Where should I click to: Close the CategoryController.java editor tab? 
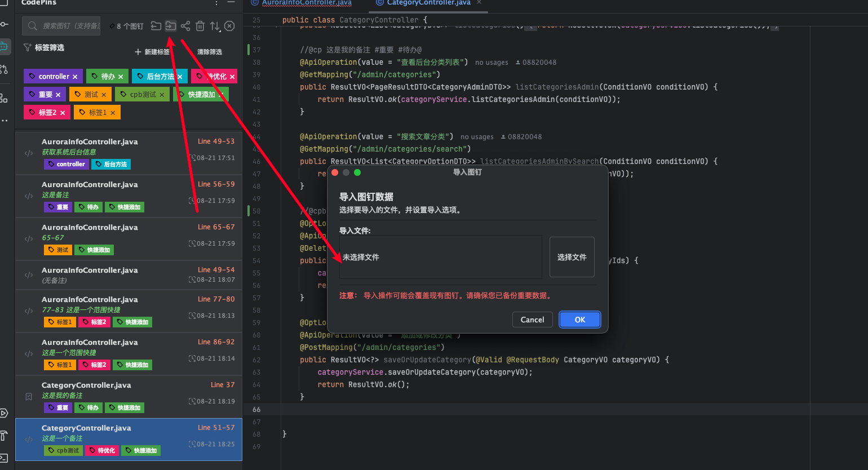(x=479, y=2)
